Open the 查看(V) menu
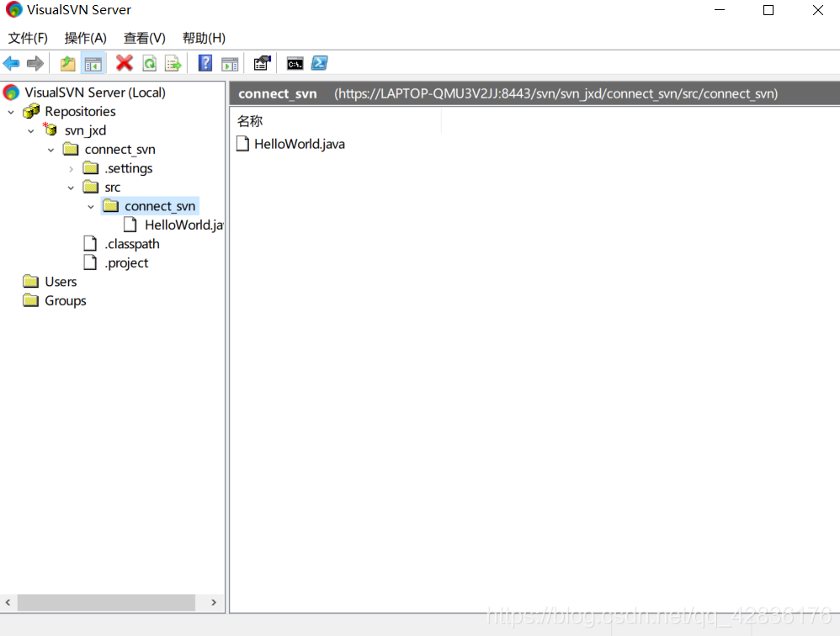This screenshot has height=636, width=840. click(144, 38)
